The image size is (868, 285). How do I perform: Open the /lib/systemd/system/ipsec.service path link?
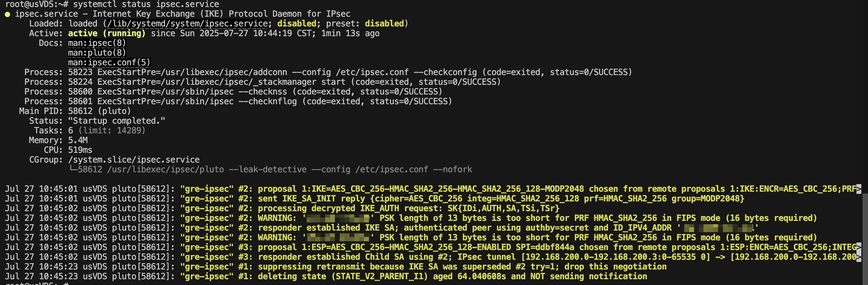click(187, 24)
